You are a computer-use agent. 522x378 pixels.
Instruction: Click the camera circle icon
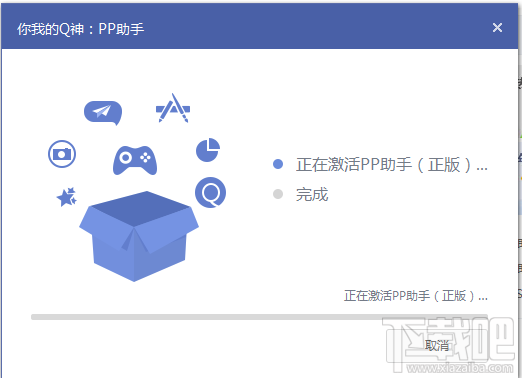tap(62, 154)
